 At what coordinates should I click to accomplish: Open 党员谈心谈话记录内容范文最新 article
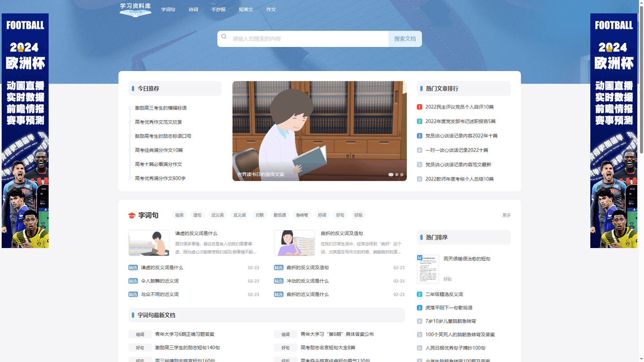(458, 164)
